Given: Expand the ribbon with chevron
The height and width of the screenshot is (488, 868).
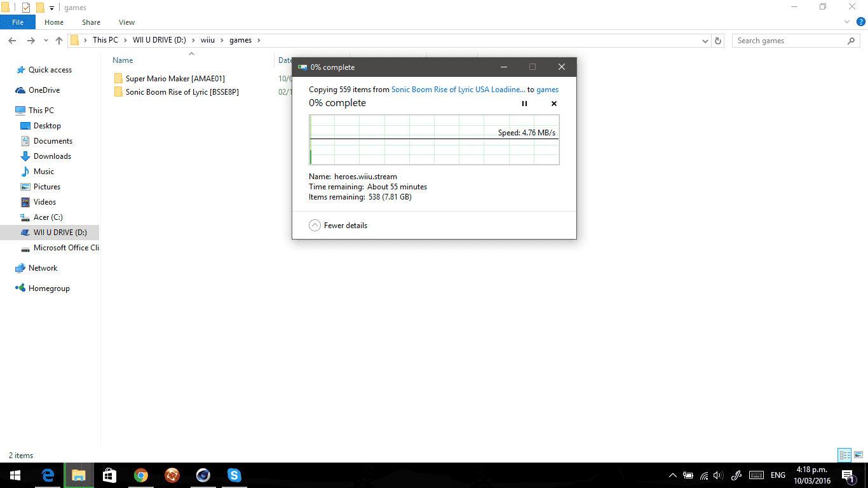Looking at the screenshot, I should tap(847, 22).
